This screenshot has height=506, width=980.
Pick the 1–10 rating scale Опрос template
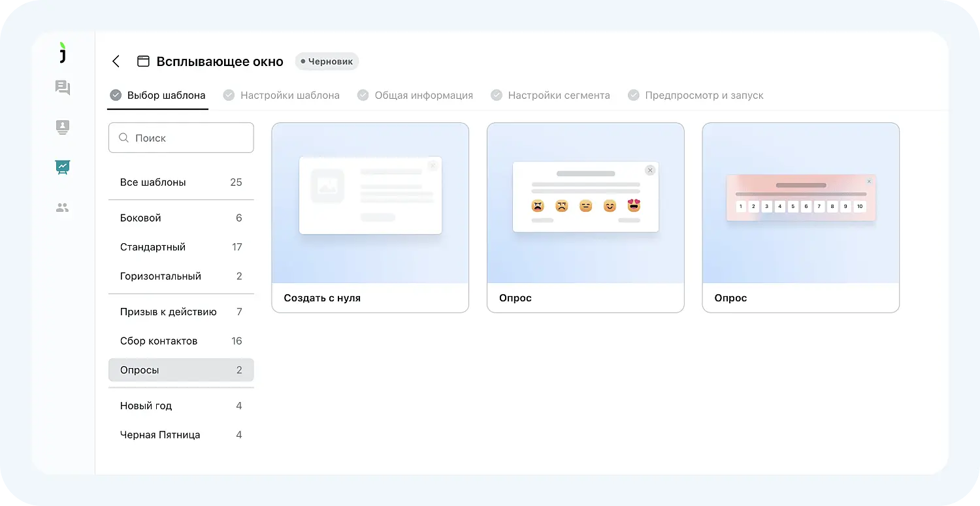[x=800, y=218]
